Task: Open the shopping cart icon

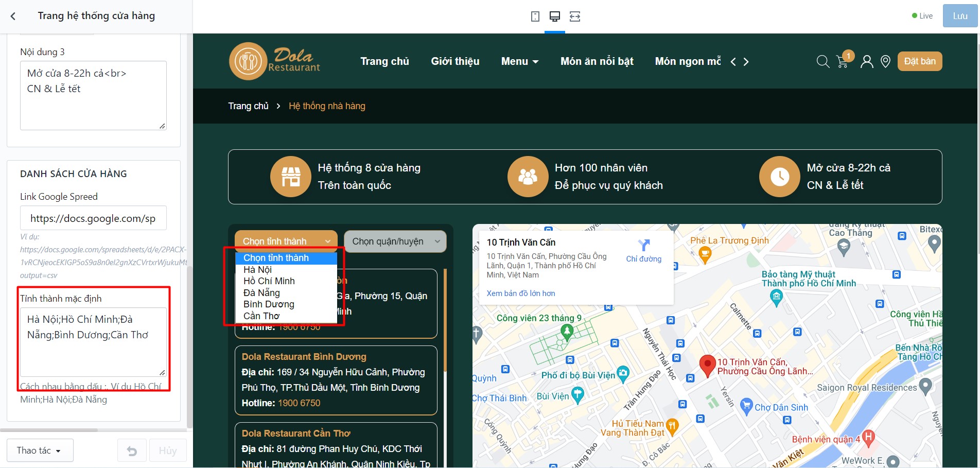Action: (843, 62)
